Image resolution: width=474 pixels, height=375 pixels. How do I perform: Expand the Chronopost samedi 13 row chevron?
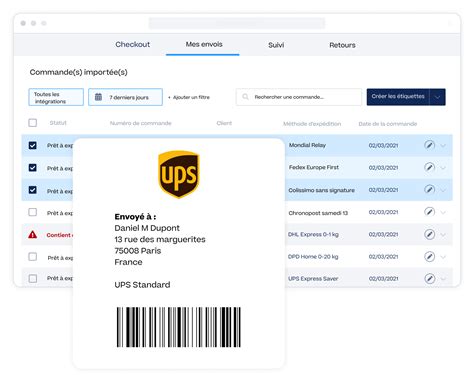[x=443, y=212]
